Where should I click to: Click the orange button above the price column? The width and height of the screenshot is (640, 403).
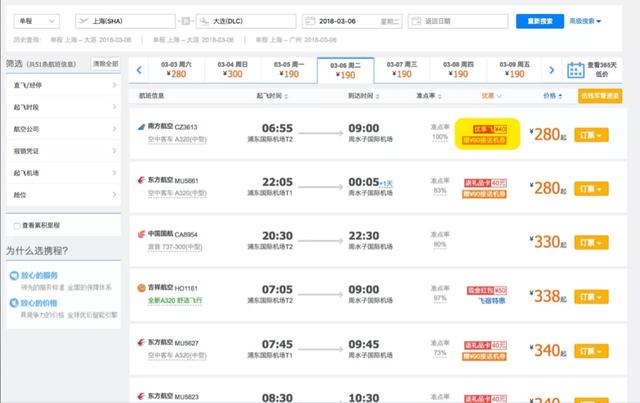coord(600,96)
